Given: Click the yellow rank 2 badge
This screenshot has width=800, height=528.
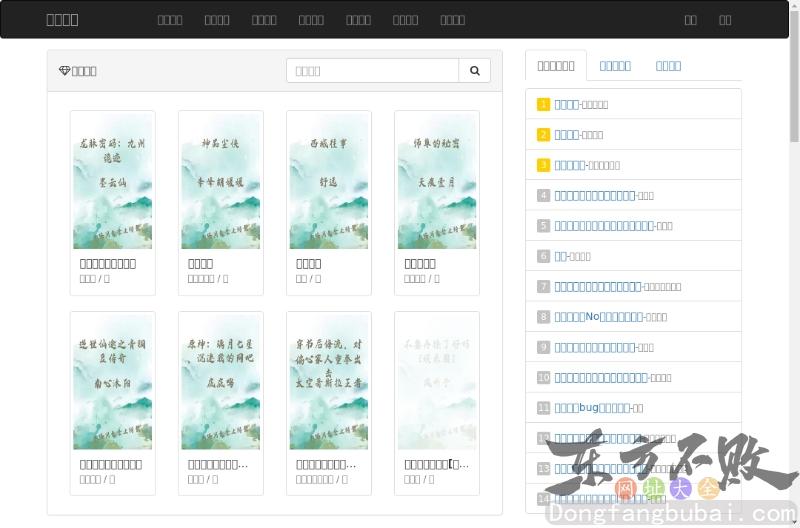Looking at the screenshot, I should (x=543, y=135).
